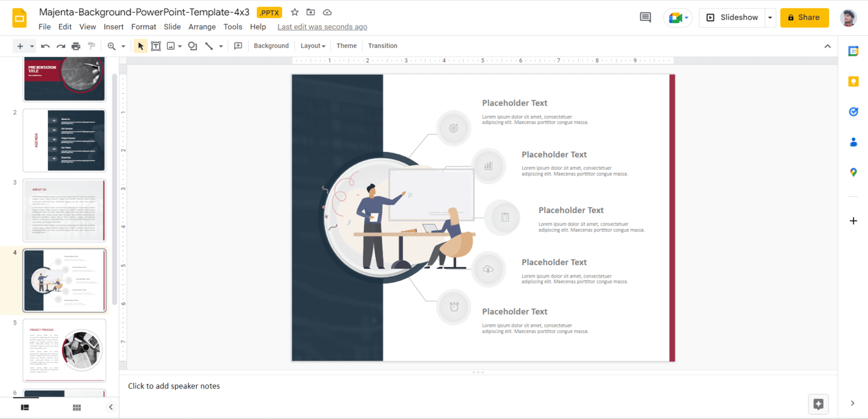Star the presentation
This screenshot has height=419, width=868.
294,12
